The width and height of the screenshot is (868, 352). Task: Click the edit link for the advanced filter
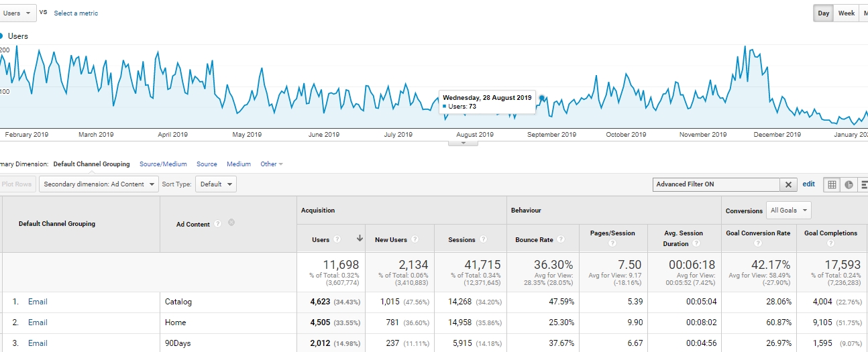(x=808, y=184)
